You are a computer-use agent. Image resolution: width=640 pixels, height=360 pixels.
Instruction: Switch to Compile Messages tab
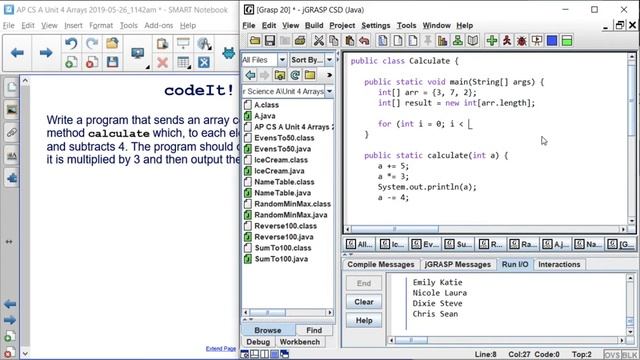(x=380, y=264)
